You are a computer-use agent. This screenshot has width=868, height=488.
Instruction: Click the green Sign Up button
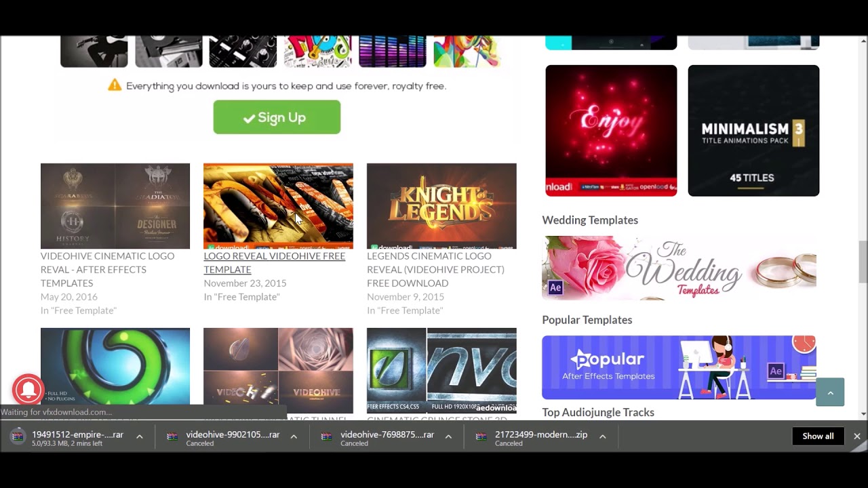pyautogui.click(x=277, y=117)
